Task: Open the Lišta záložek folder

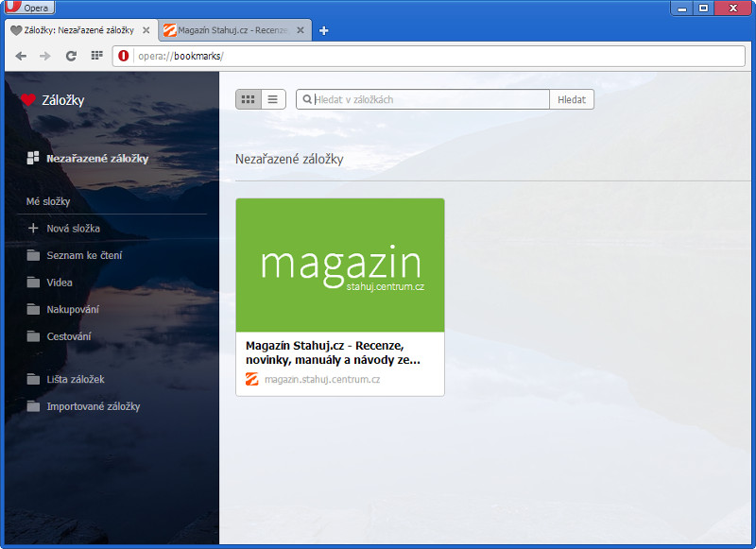Action: pos(76,379)
